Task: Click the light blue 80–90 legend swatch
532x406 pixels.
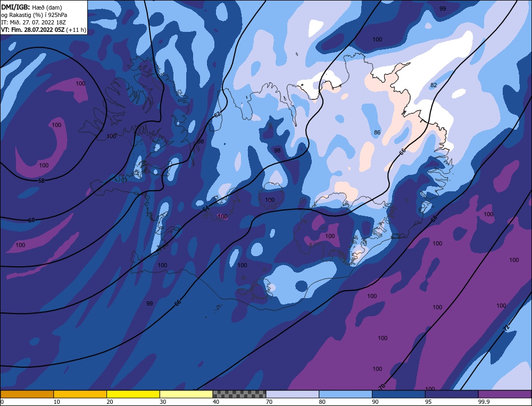Action: click(x=345, y=394)
